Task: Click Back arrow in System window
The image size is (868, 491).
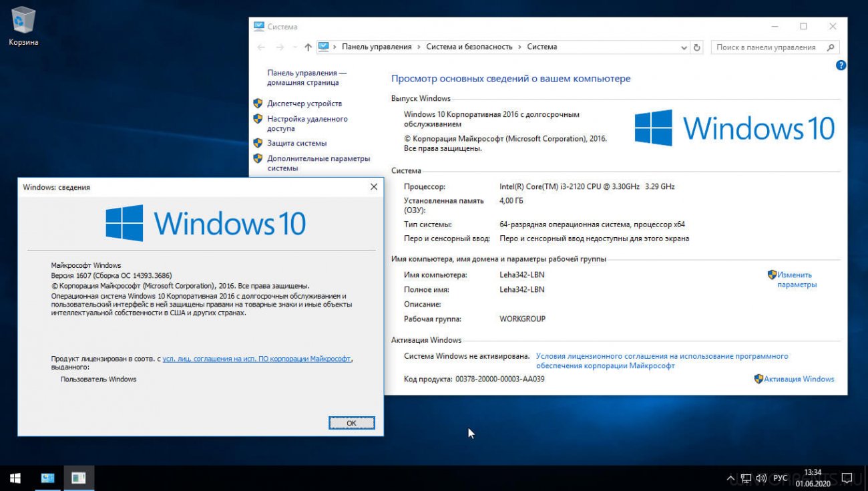Action: point(261,47)
